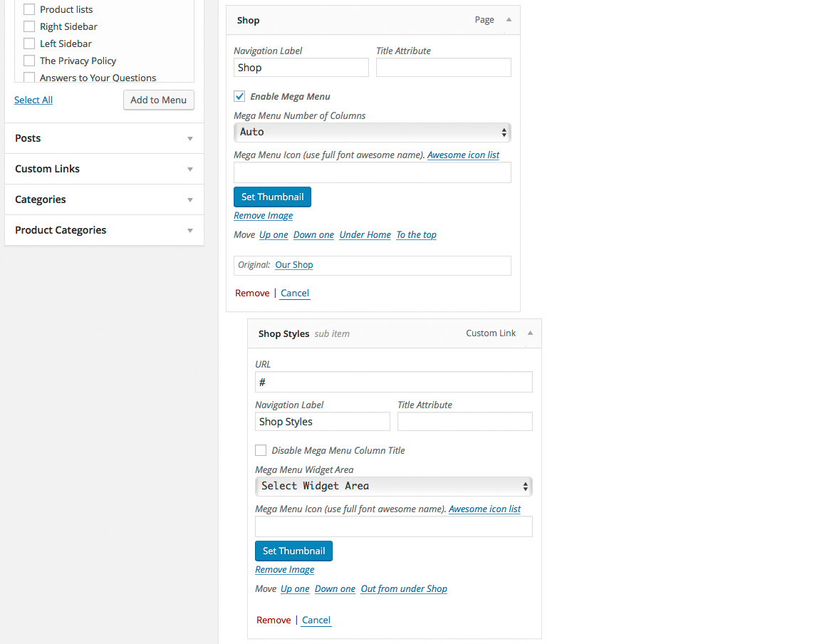This screenshot has width=827, height=644.
Task: Click Set Thumbnail for Shop Styles
Action: pyautogui.click(x=293, y=551)
